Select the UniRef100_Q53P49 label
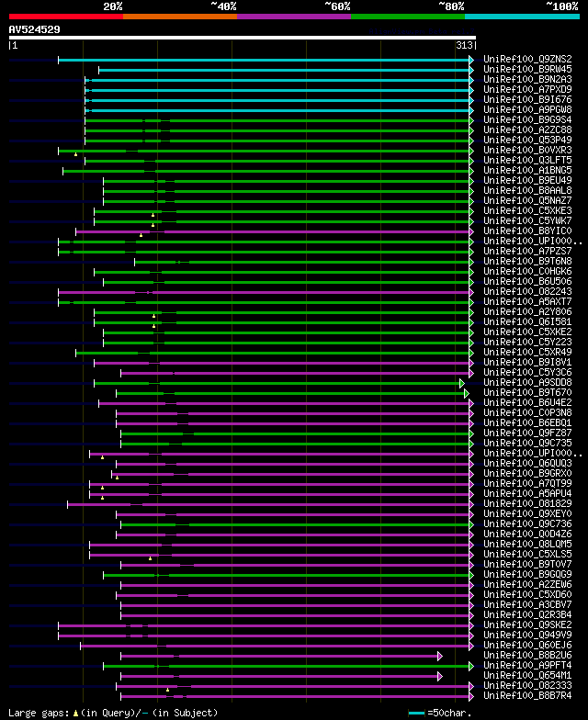The height and width of the screenshot is (720, 588). (527, 140)
